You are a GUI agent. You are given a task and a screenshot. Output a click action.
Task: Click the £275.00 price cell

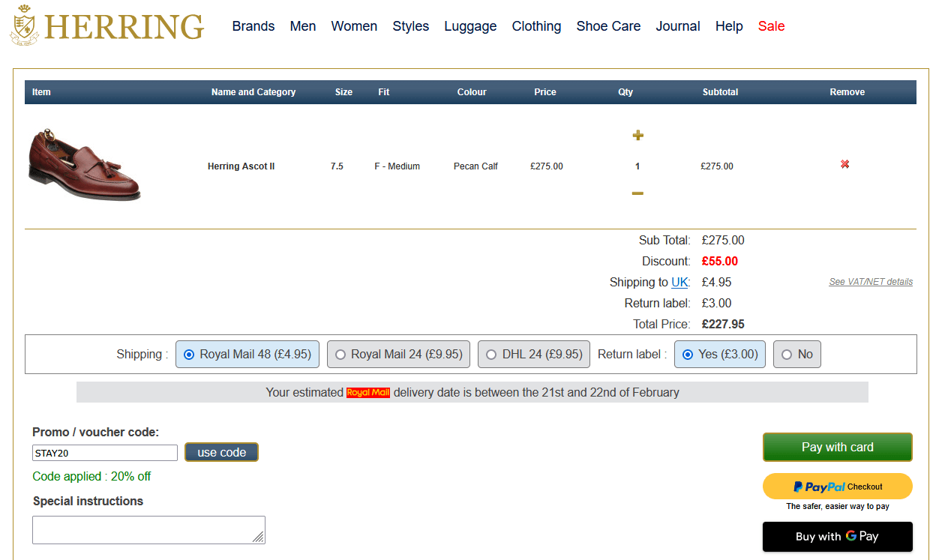pos(546,166)
